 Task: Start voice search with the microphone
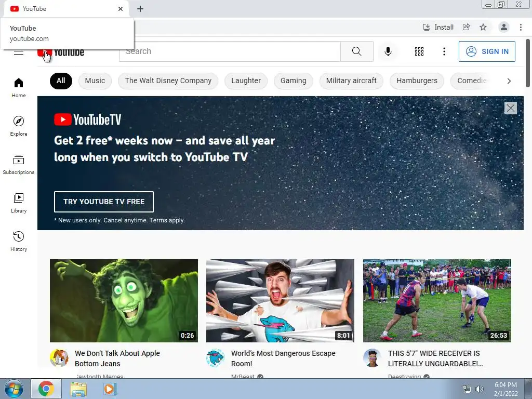click(388, 51)
